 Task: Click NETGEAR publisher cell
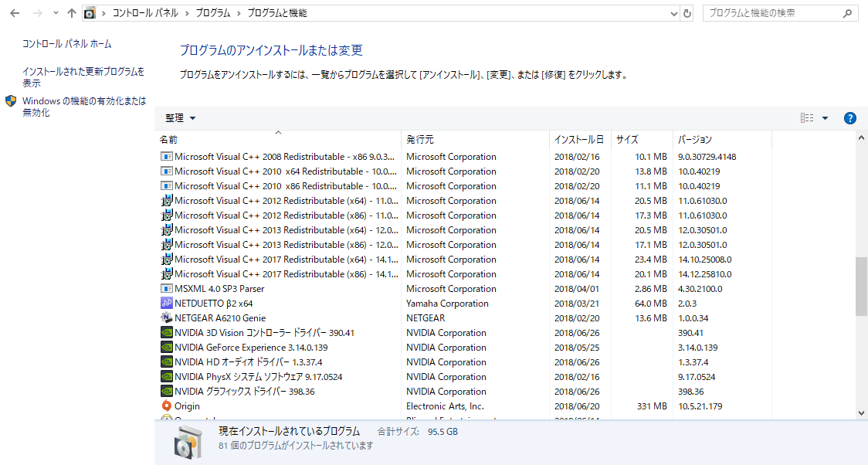426,318
